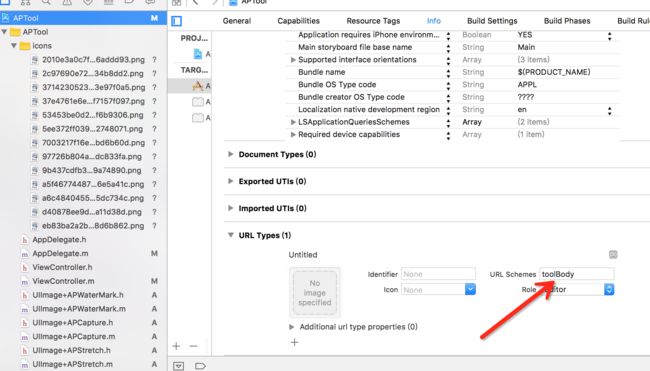Open UIImage+APCapture.m file
Viewport: 650px width, 371px height.
(x=74, y=337)
